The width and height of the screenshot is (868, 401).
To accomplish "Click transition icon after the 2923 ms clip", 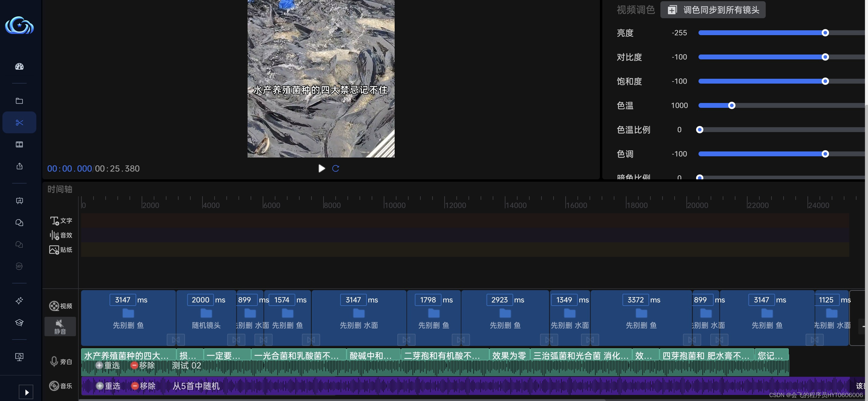I will pyautogui.click(x=549, y=340).
